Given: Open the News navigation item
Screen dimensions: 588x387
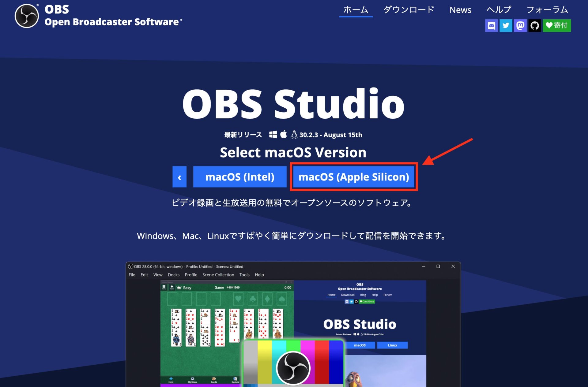Looking at the screenshot, I should [x=460, y=10].
